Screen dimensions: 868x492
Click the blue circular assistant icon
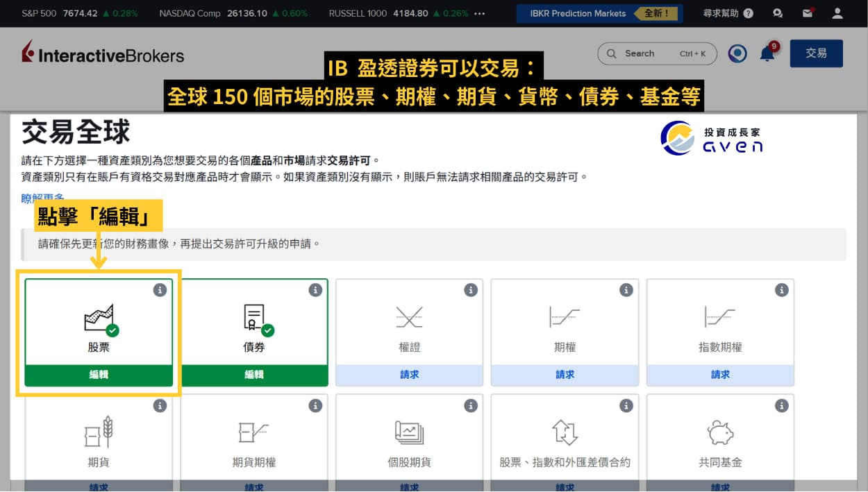(737, 53)
